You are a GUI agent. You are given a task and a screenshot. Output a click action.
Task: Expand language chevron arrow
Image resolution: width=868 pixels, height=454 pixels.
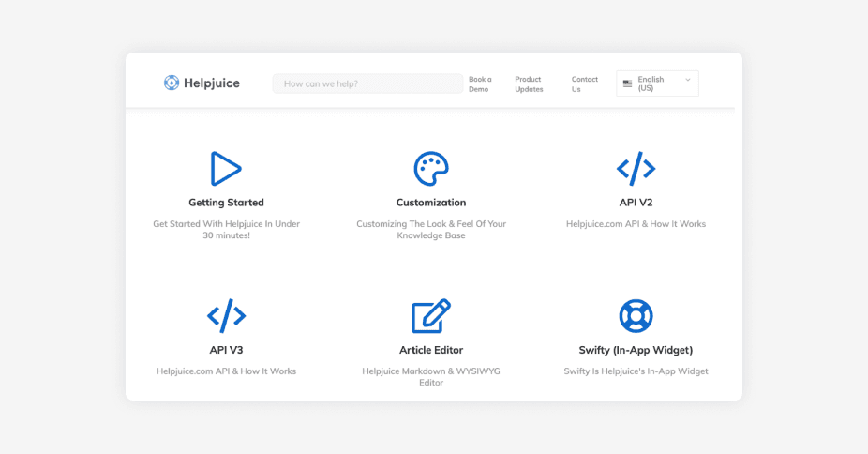click(x=688, y=80)
